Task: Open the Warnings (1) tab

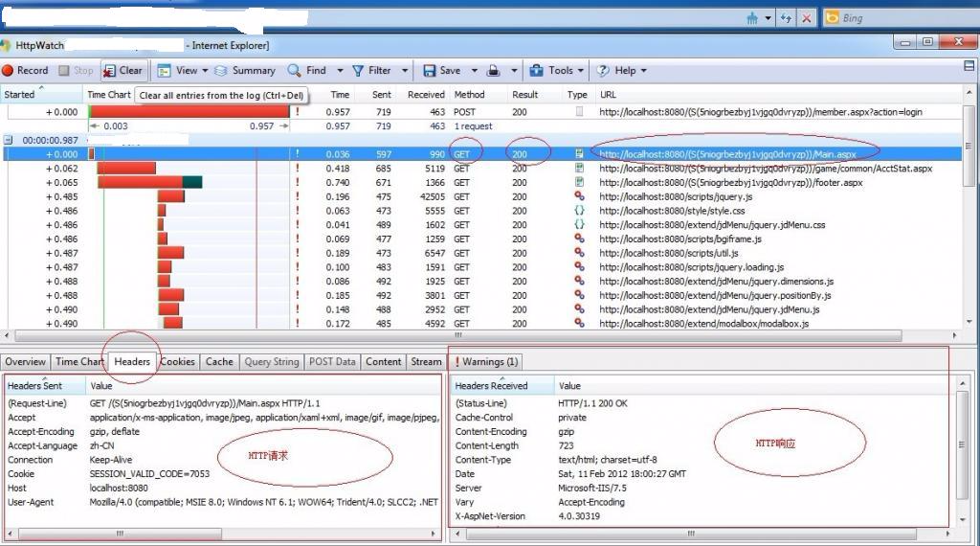Action: [x=485, y=361]
